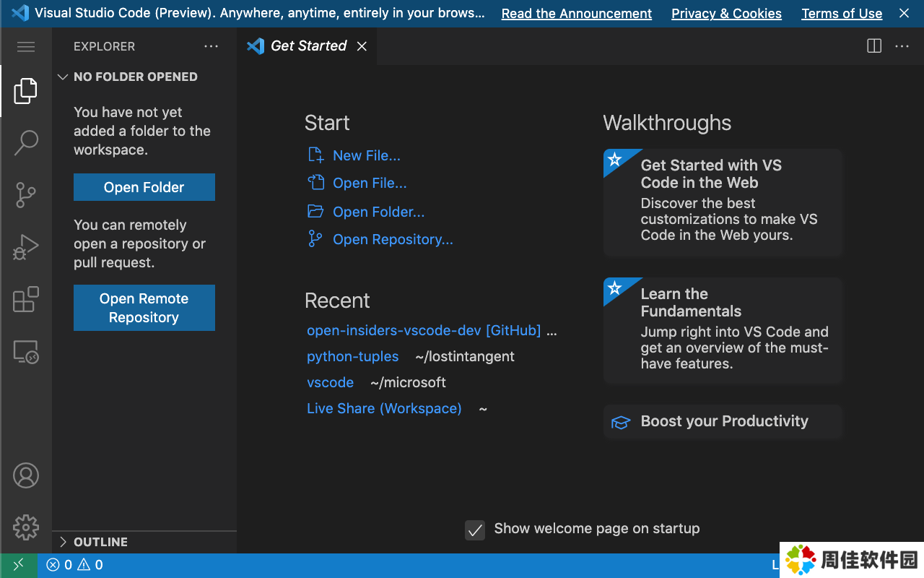Open the Manage gear icon
924x578 pixels.
26,527
